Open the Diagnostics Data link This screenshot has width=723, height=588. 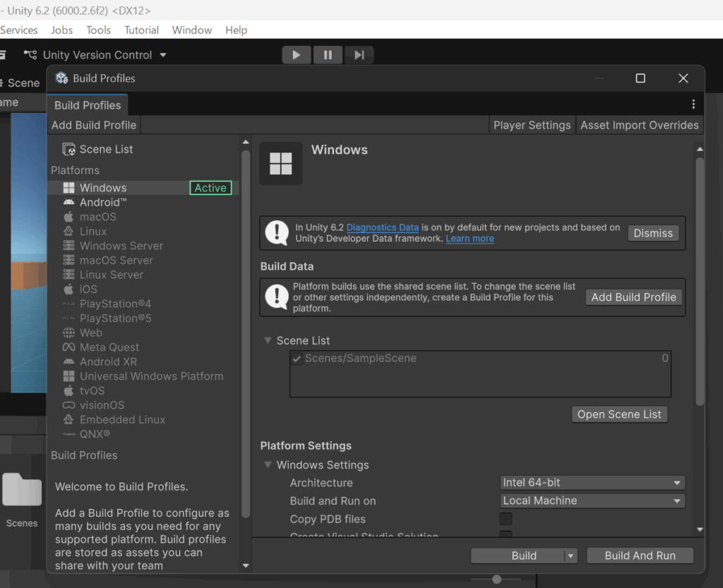click(382, 228)
